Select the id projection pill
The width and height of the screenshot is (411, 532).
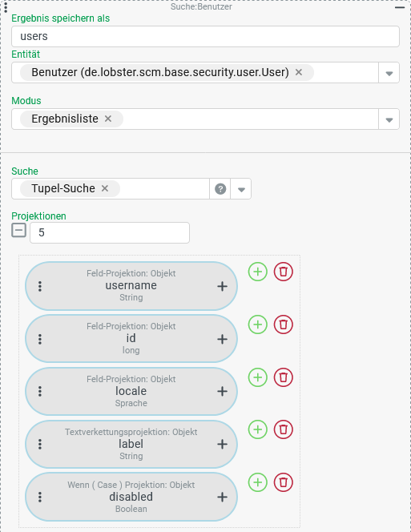[x=131, y=339]
